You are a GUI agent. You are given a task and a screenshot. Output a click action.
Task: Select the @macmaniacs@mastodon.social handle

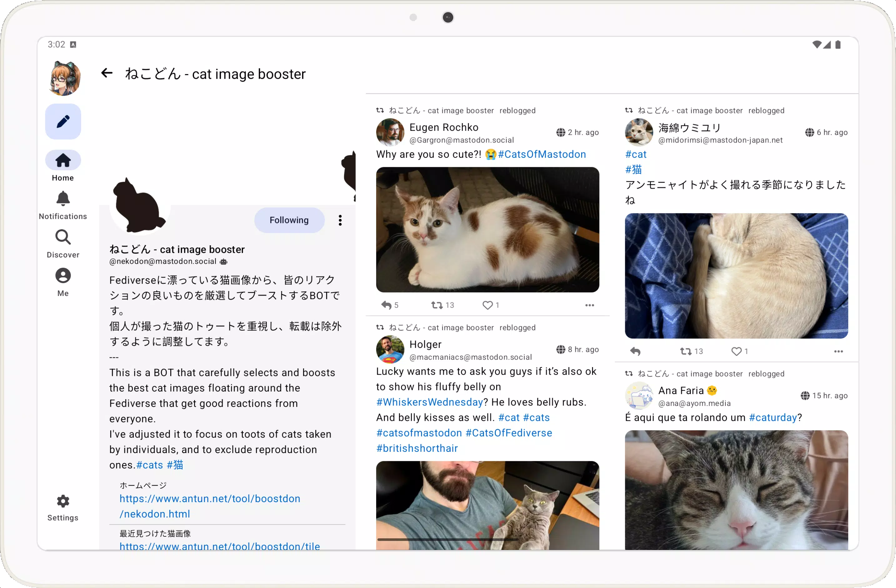click(470, 357)
